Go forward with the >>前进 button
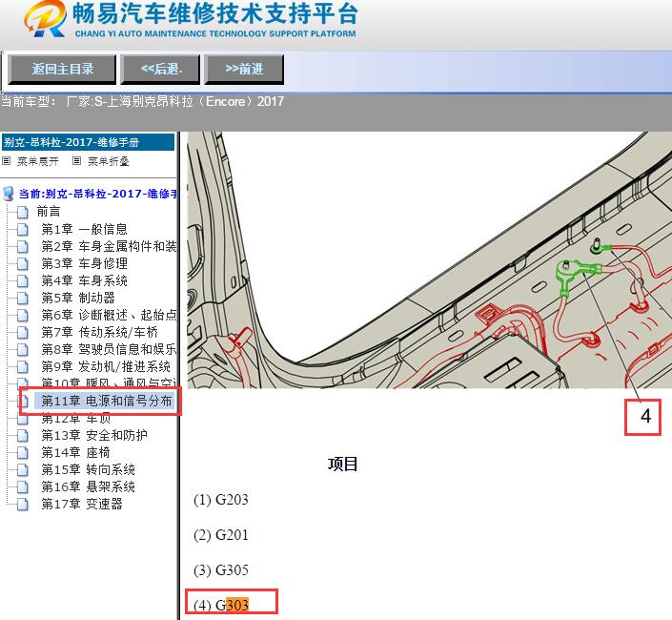672x620 pixels. [244, 69]
